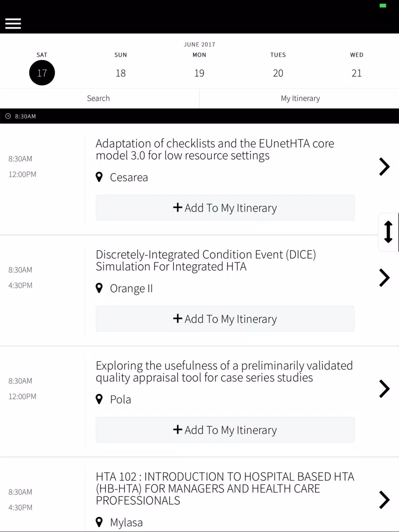Select Wednesday 21 date
The height and width of the screenshot is (532, 399).
click(x=356, y=73)
